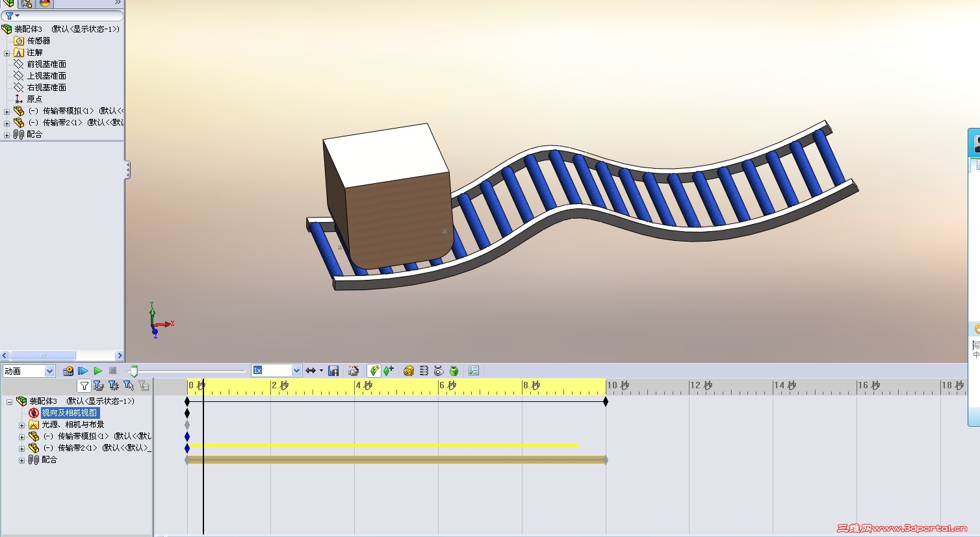
Task: Switch to the DisplayManager tab
Action: click(44, 3)
